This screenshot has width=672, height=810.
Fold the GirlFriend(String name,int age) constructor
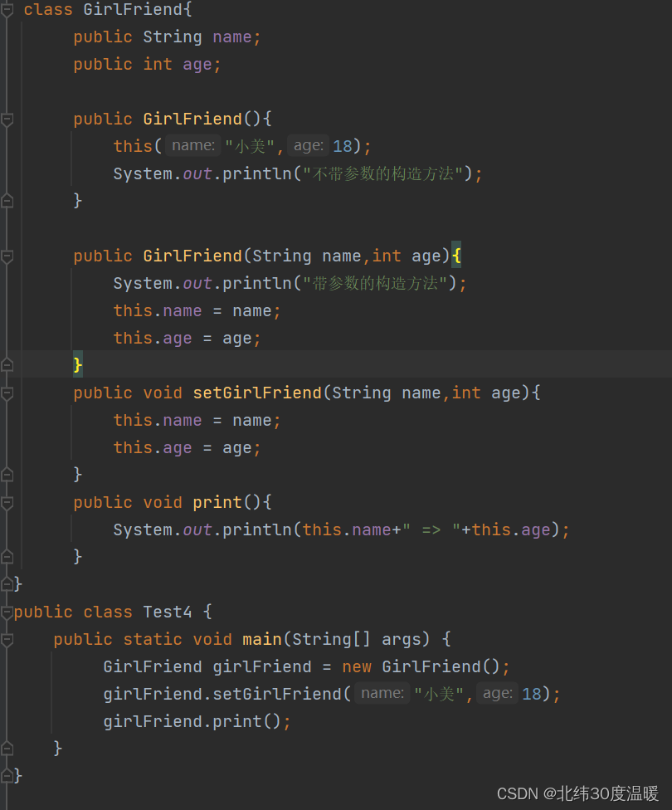click(x=7, y=256)
